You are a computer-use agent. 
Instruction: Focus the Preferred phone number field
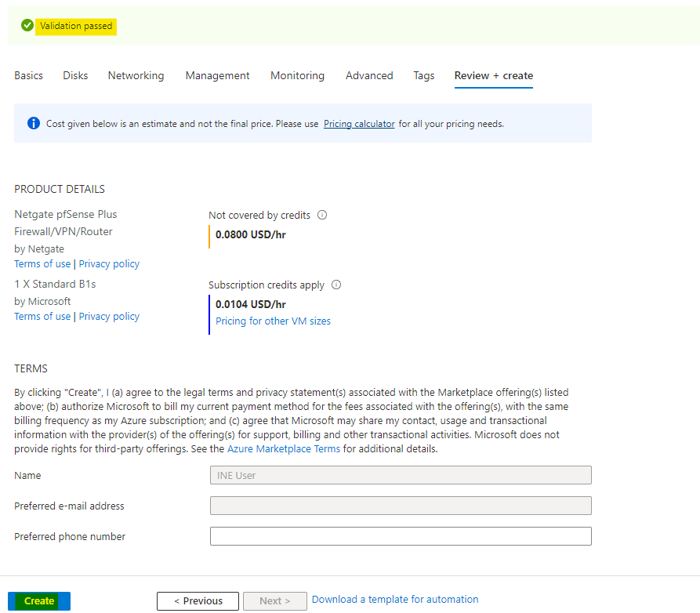point(401,536)
